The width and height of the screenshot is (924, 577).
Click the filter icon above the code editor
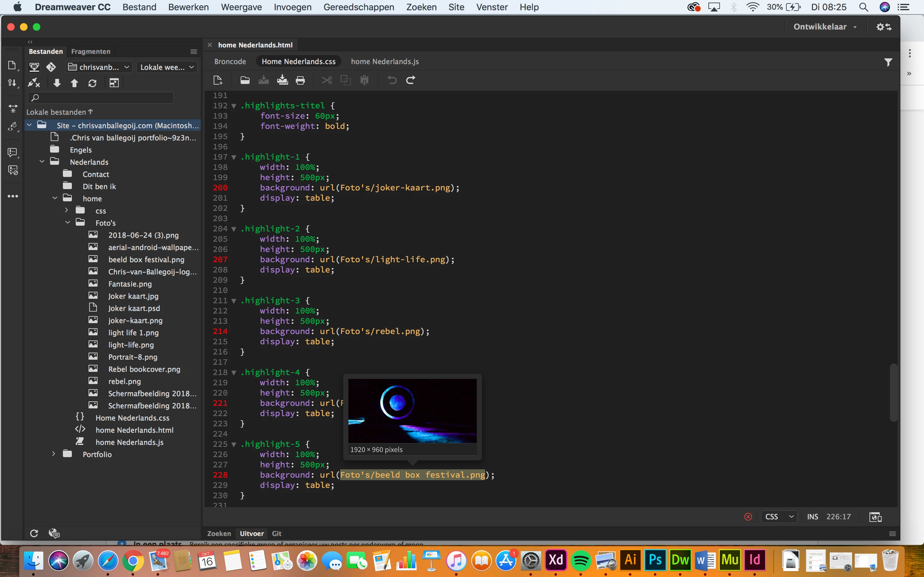pos(888,62)
